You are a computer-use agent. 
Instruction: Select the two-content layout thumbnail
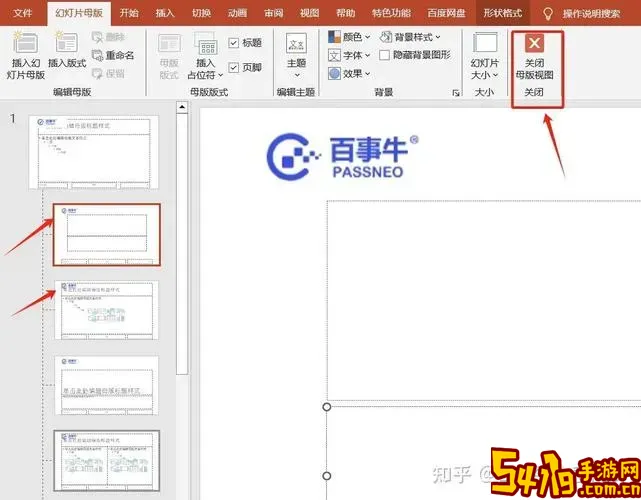point(107,460)
